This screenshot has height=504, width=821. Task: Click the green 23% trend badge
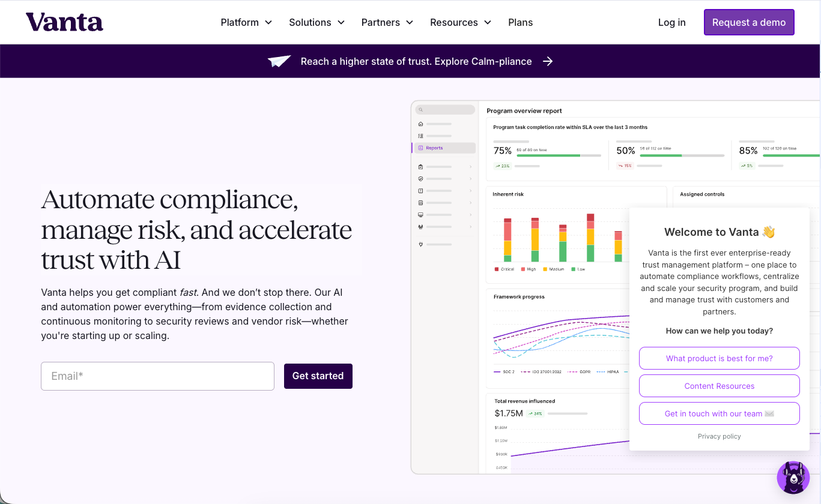pyautogui.click(x=502, y=166)
